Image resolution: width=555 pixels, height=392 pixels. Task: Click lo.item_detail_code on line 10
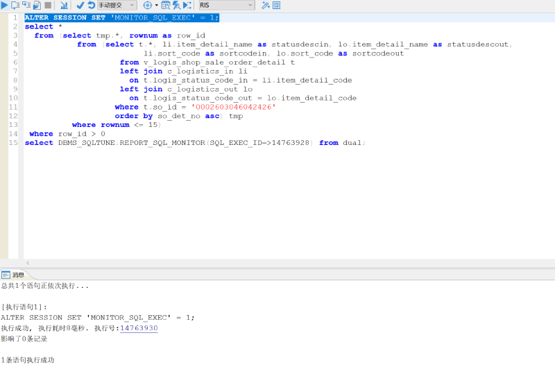coord(311,98)
